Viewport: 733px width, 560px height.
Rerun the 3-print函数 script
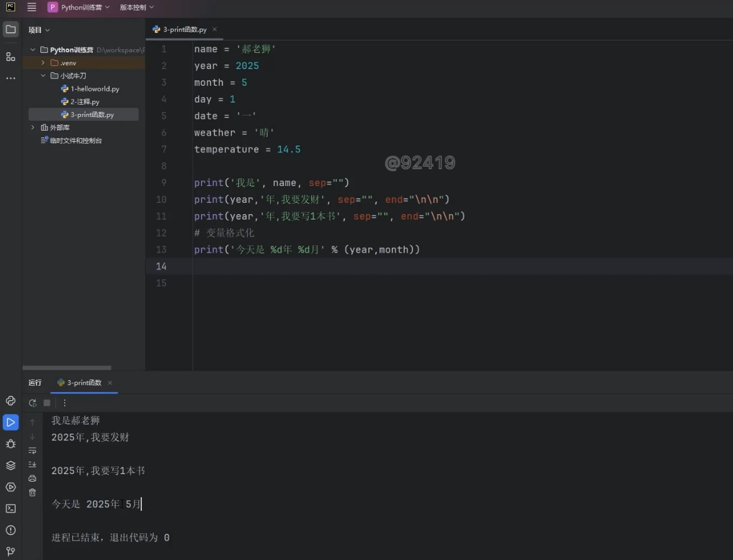click(x=33, y=403)
